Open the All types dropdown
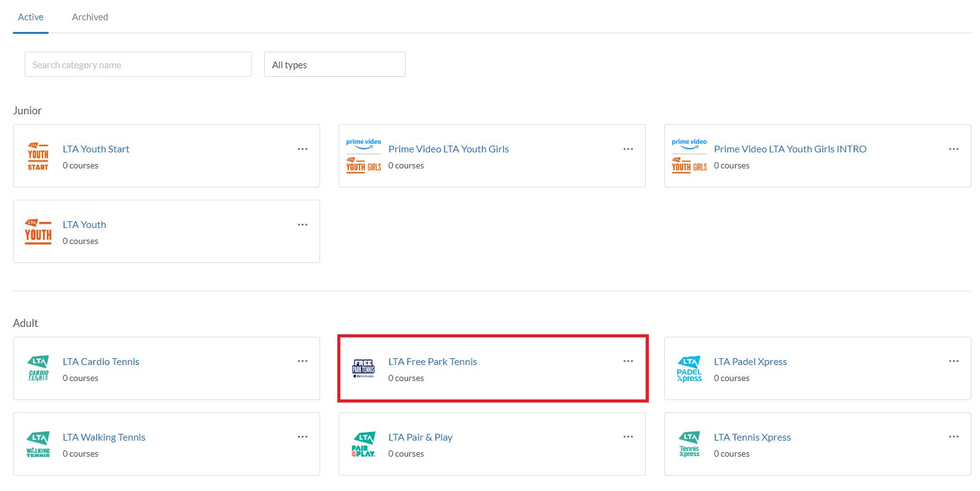The height and width of the screenshot is (491, 980). point(335,65)
